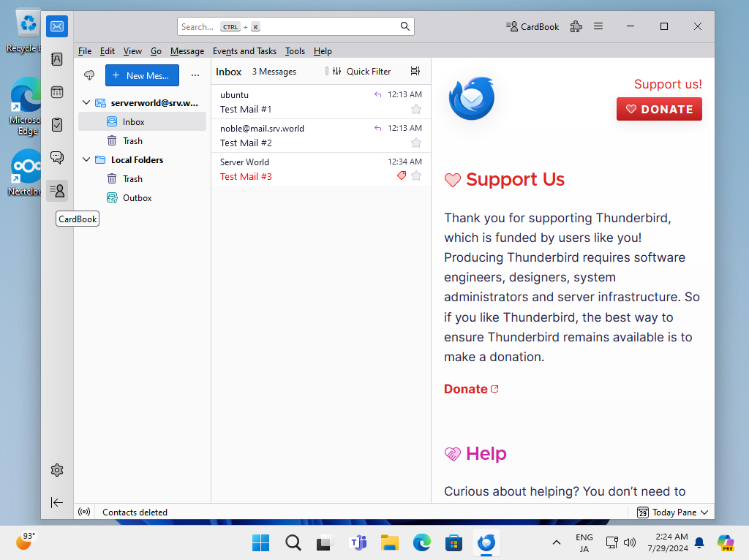Click the 'Contacts deleted' status text
This screenshot has width=749, height=560.
coord(135,512)
